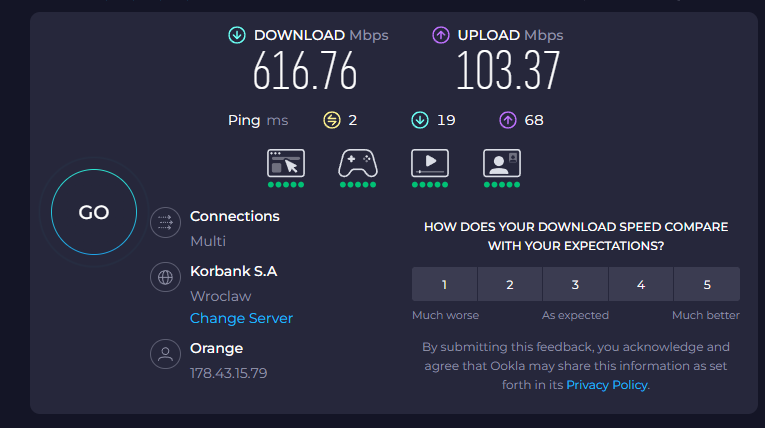Rate download speed as 5, much better
765x428 pixels.
[x=707, y=284]
